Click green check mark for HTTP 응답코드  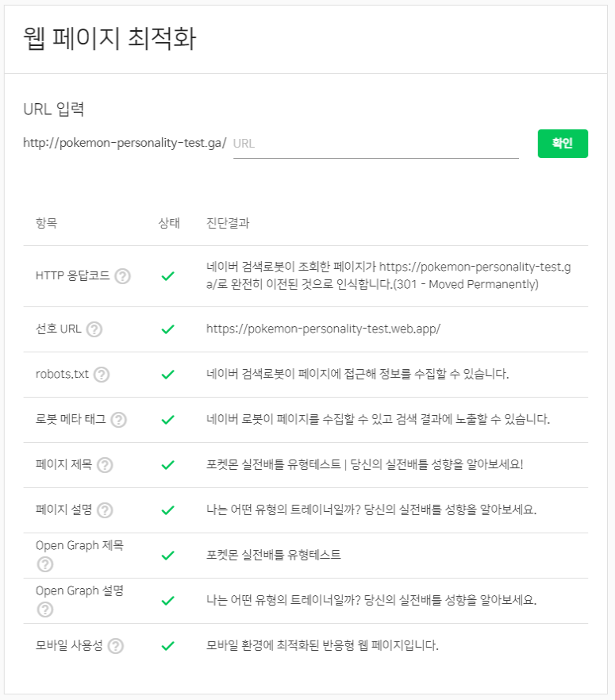(167, 276)
